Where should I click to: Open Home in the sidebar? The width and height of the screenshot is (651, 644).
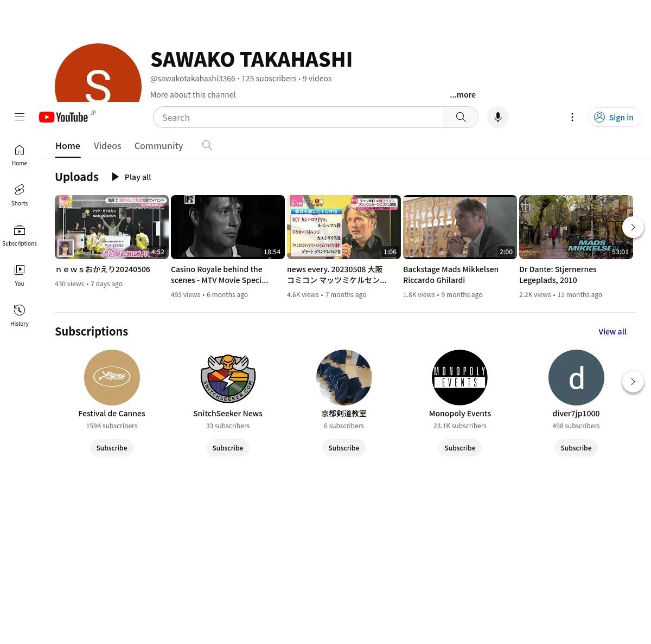[20, 155]
